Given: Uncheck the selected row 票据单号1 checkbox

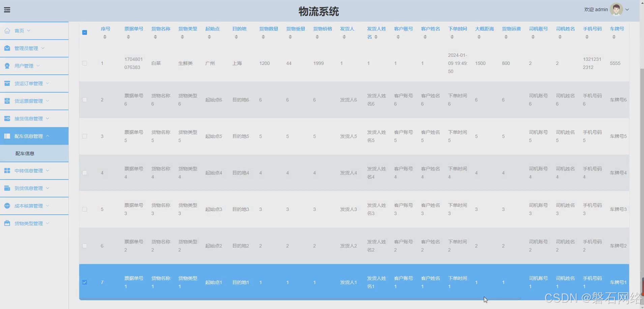Looking at the screenshot, I should (x=85, y=282).
